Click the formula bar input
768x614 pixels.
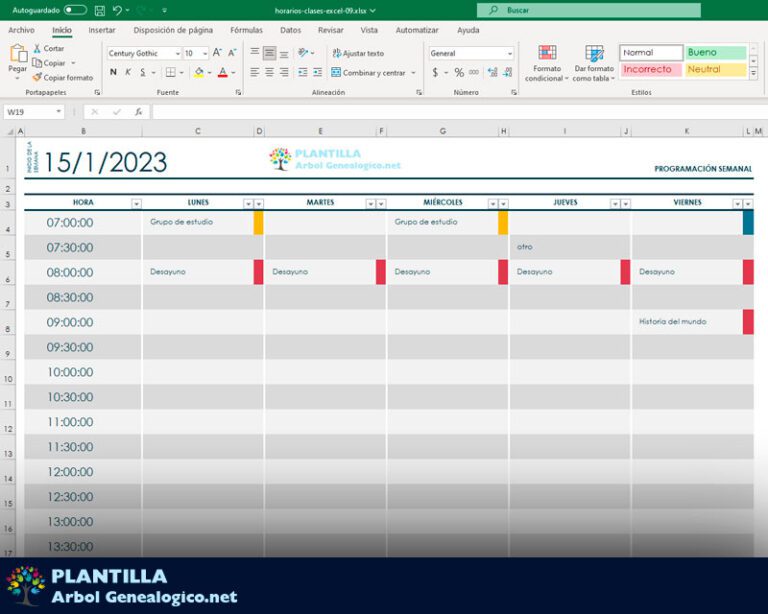click(459, 112)
